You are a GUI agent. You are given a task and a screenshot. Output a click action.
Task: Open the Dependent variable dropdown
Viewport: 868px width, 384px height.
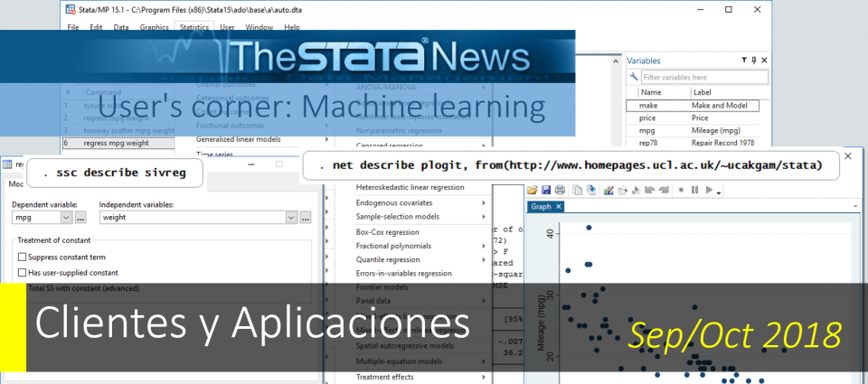pos(66,218)
